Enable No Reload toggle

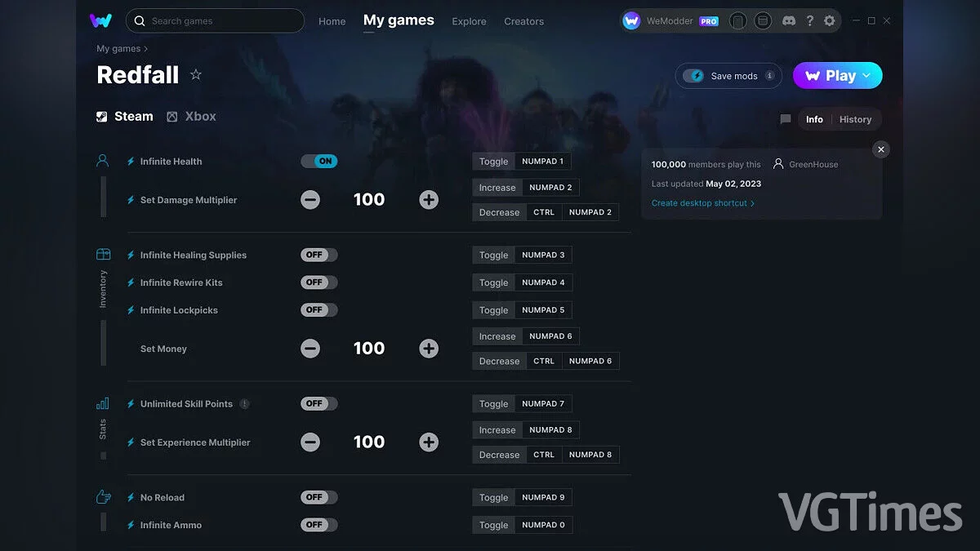(x=319, y=497)
